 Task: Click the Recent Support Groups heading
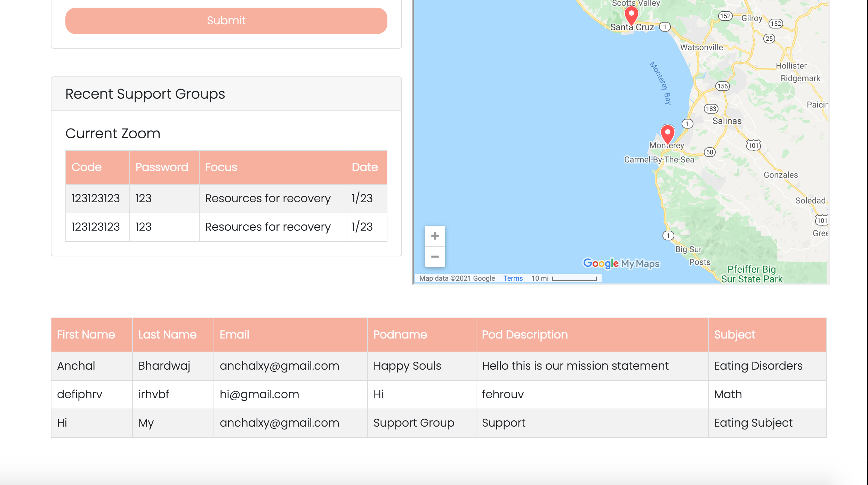click(145, 94)
